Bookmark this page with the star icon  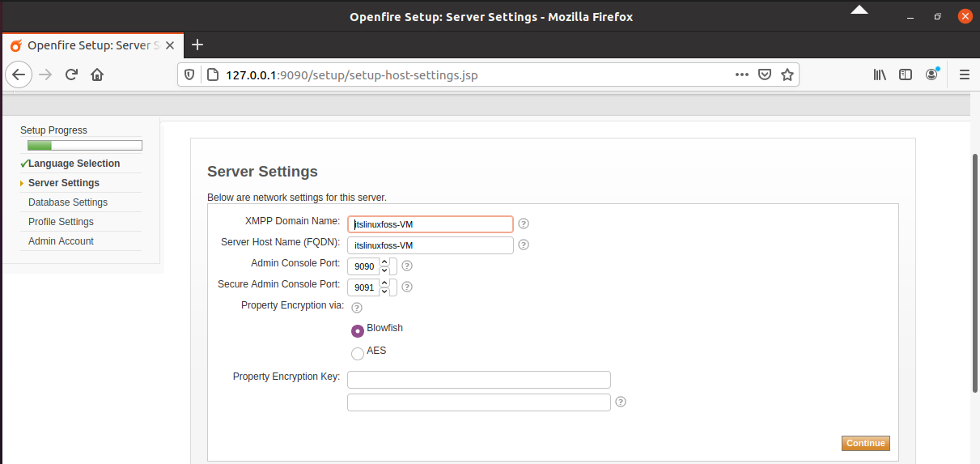(x=787, y=74)
